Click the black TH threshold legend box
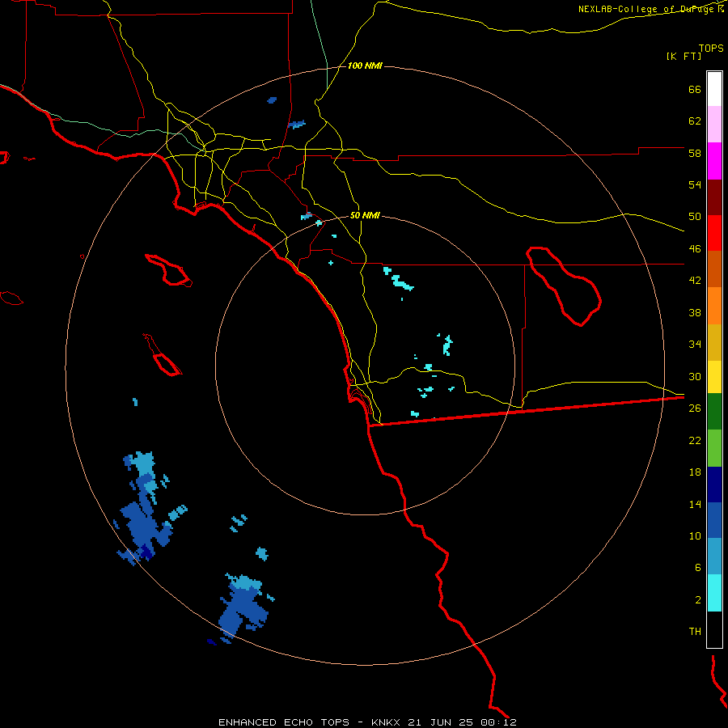The width and height of the screenshot is (728, 728). 714,629
